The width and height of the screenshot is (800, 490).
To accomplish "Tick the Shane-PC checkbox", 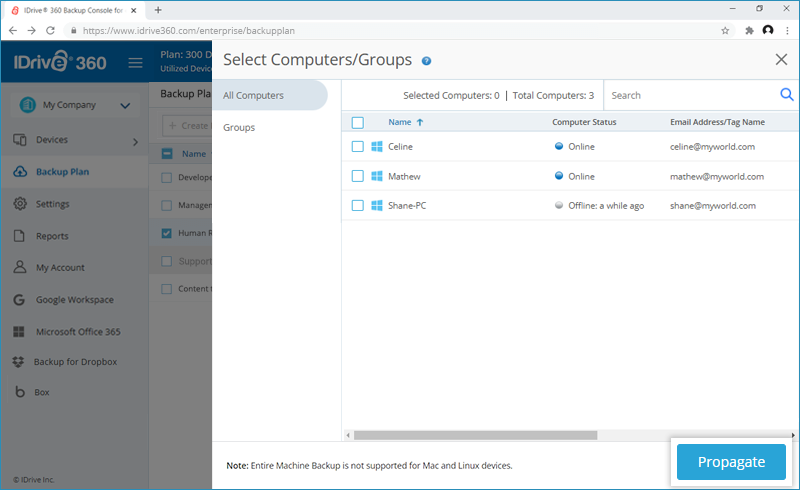I will tap(358, 206).
